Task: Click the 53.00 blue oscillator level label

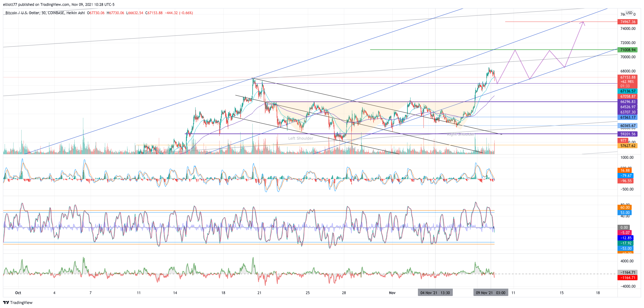Action: pos(625,213)
